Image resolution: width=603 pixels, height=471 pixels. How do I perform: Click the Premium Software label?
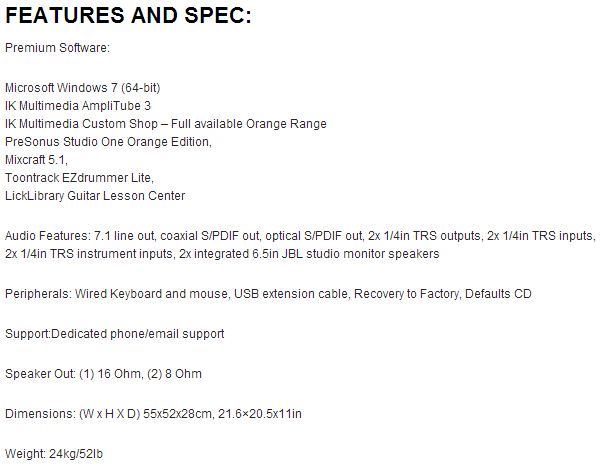click(x=57, y=47)
